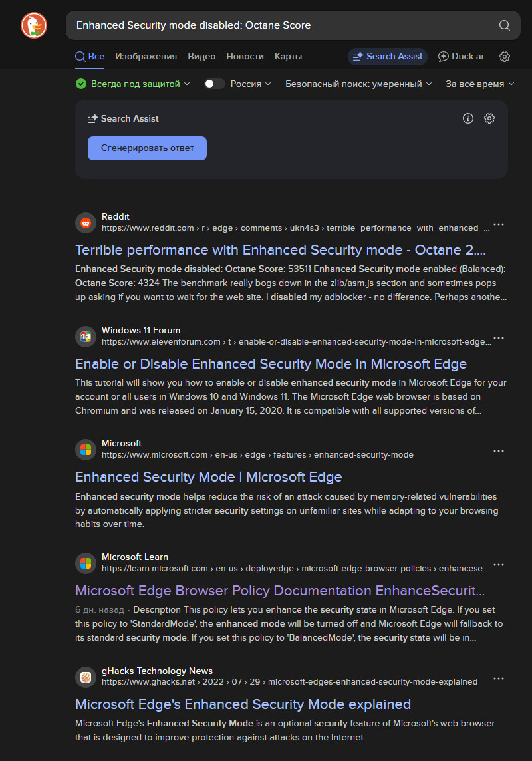532x761 pixels.
Task: Open the За всё время time filter
Action: tap(479, 84)
